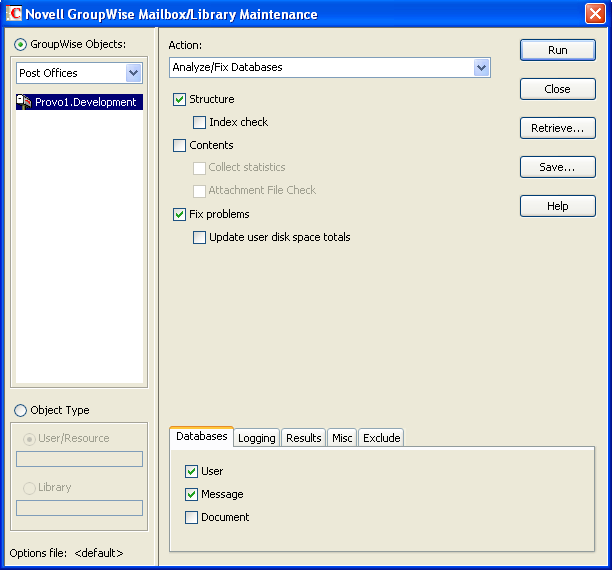The image size is (612, 570).
Task: Toggle the Fix problems checkbox
Action: (180, 215)
